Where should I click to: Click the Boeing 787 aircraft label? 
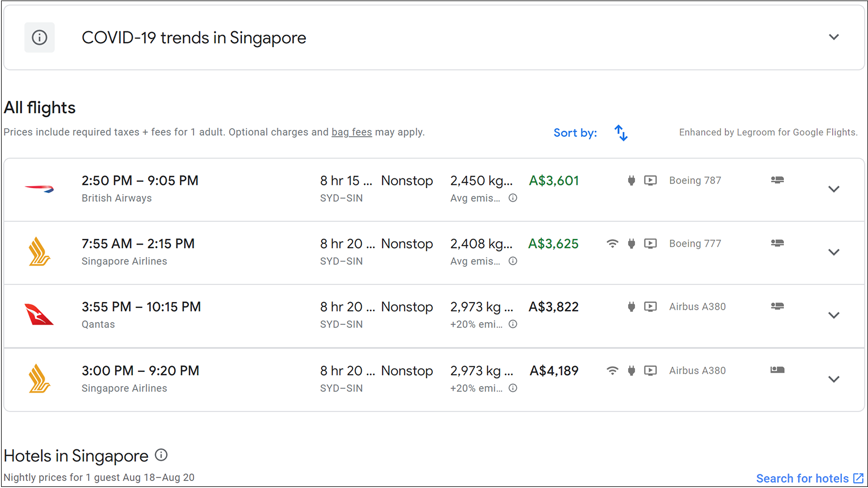695,181
